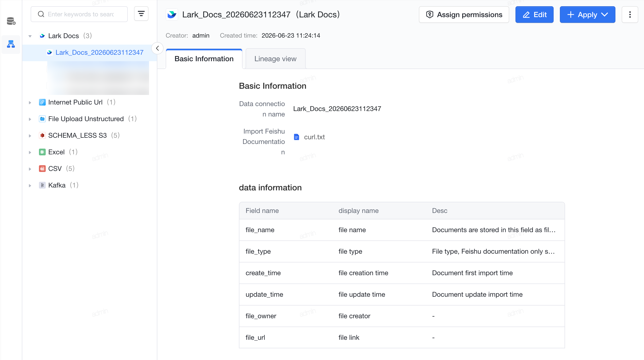The width and height of the screenshot is (644, 360).
Task: Open the three-dot more options menu
Action: point(630,15)
